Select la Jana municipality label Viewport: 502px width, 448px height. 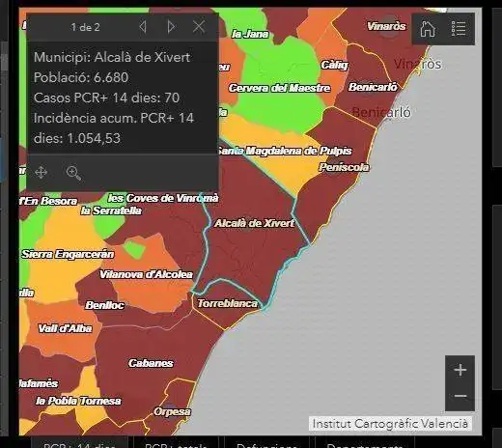point(250,34)
